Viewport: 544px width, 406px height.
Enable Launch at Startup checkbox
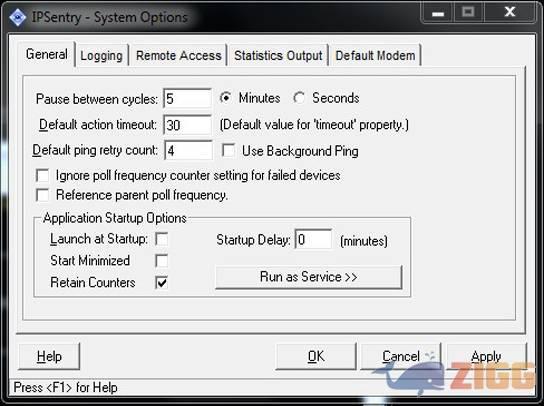[x=162, y=239]
